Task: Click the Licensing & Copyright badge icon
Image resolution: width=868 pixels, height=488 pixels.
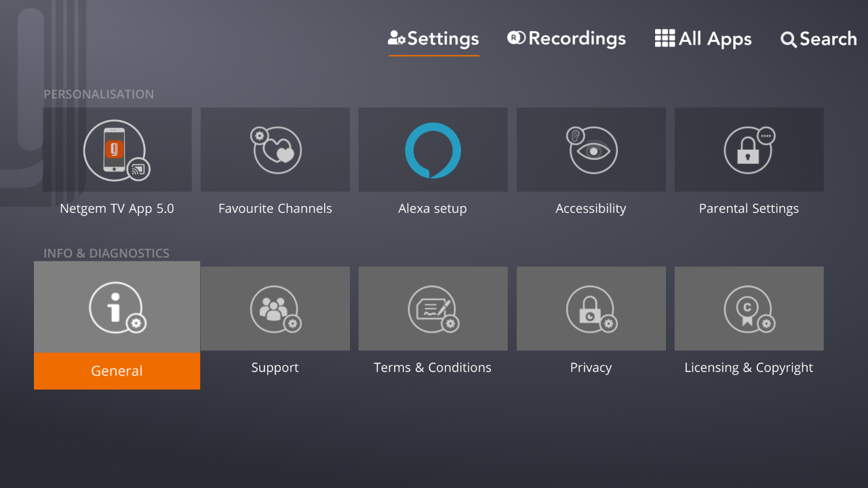Action: pos(749,308)
